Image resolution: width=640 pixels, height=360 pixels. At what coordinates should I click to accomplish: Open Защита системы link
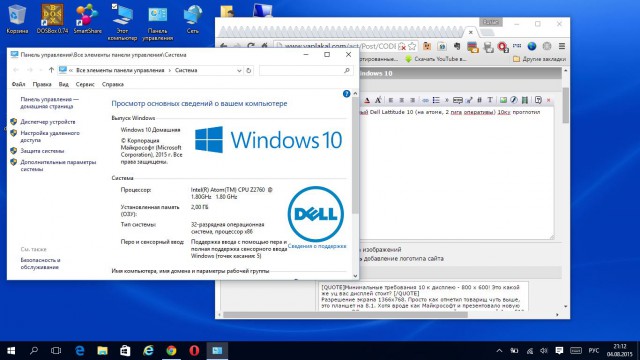(x=42, y=151)
